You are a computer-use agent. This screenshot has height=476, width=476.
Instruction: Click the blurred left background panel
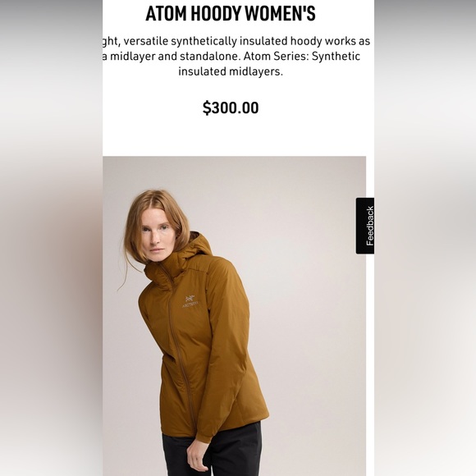[52, 238]
